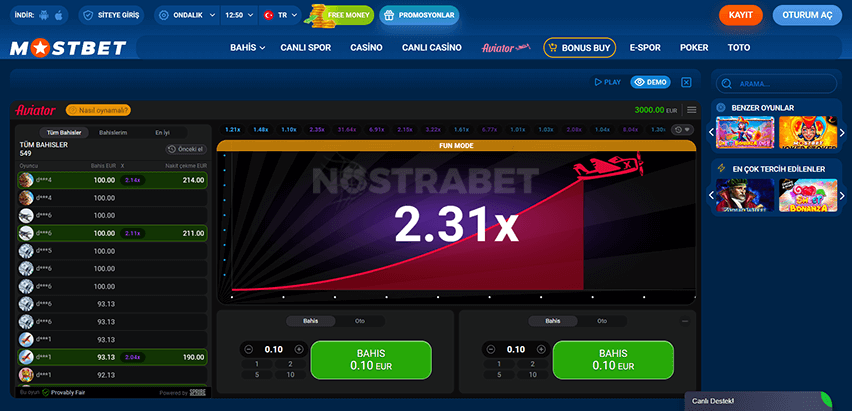Expand the ONDALIK odds format dropdown
Viewport: 852px width, 411px height.
(187, 15)
